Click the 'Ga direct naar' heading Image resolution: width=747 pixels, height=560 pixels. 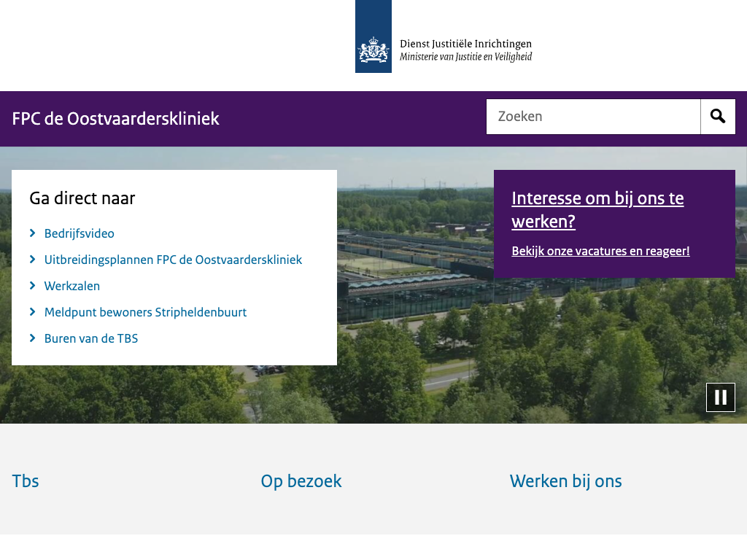[82, 198]
